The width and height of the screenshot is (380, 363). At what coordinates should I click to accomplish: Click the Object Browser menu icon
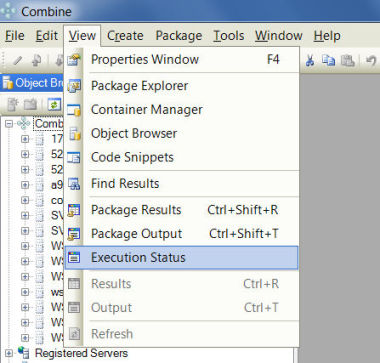(75, 134)
